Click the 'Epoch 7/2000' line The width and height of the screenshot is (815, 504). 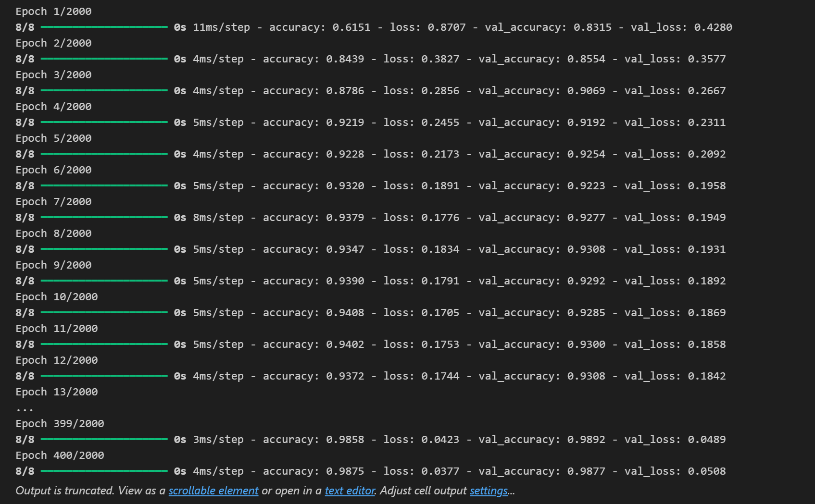[x=53, y=202]
